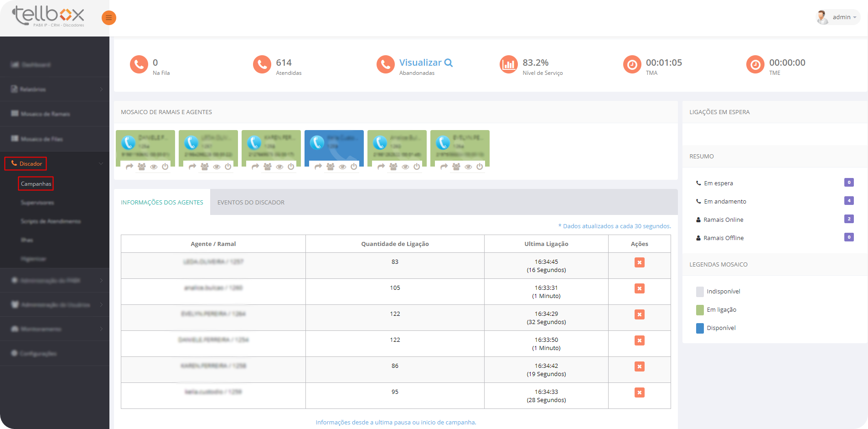Switch to the Eventos do Discador tab
This screenshot has height=429, width=868.
tap(251, 202)
